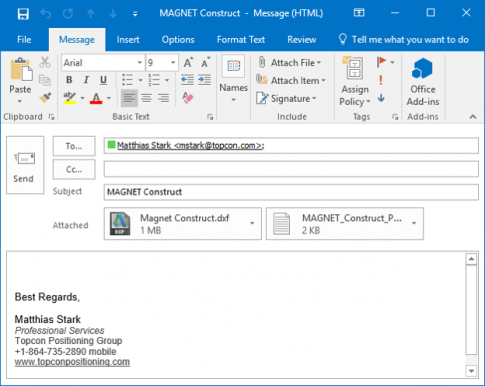Click Shrink Font icon
This screenshot has height=386, width=485.
205,63
